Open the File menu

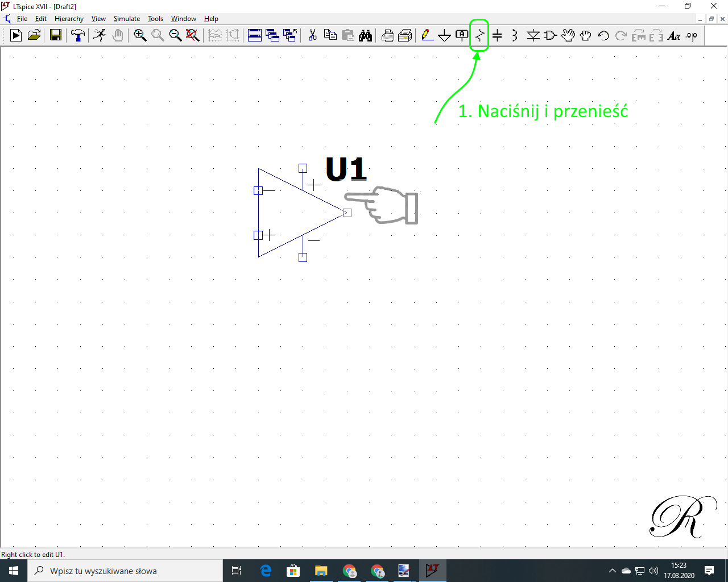[x=22, y=19]
